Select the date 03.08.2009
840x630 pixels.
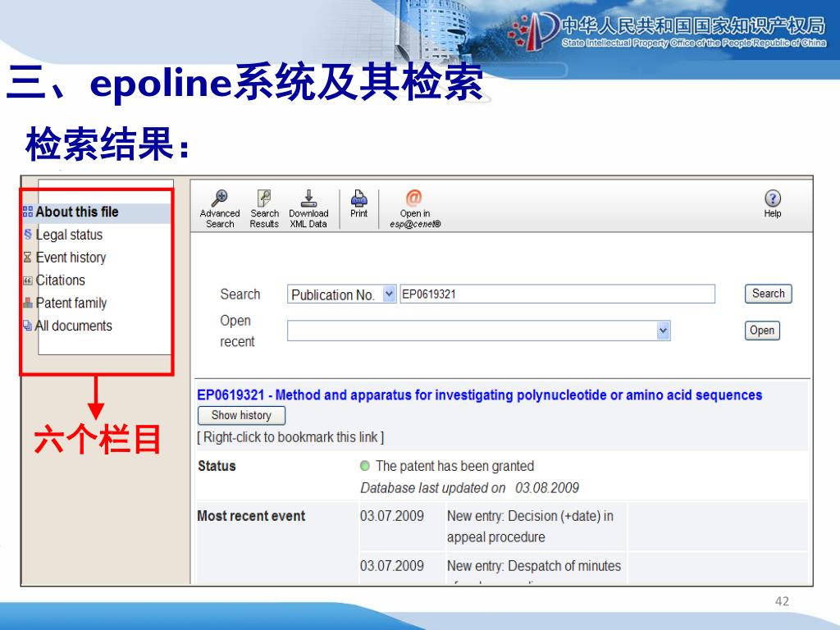click(x=547, y=488)
